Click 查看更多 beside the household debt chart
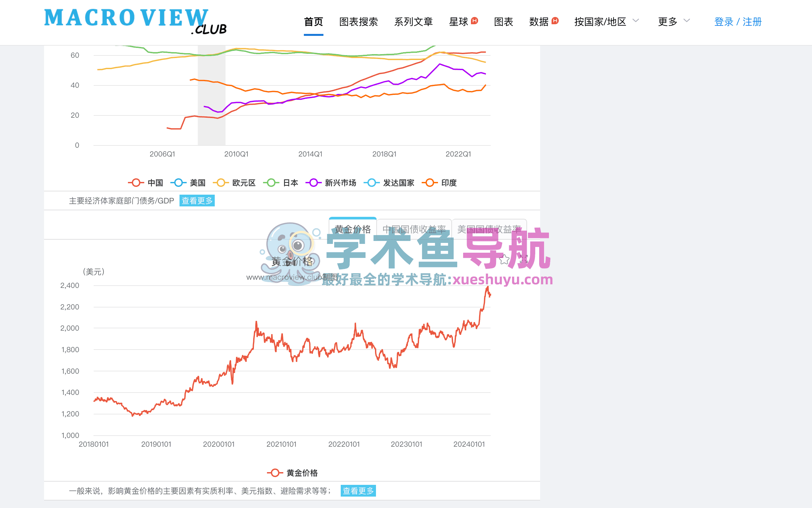 pyautogui.click(x=197, y=201)
